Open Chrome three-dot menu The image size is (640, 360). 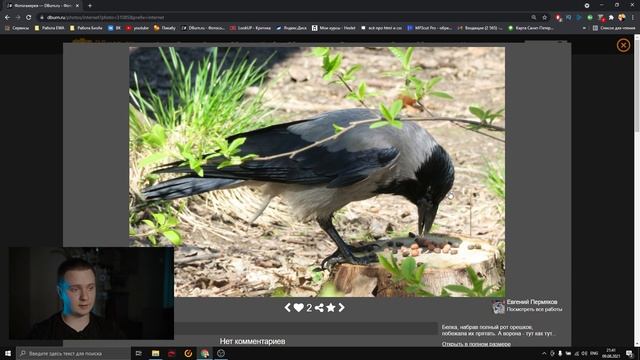pyautogui.click(x=633, y=18)
